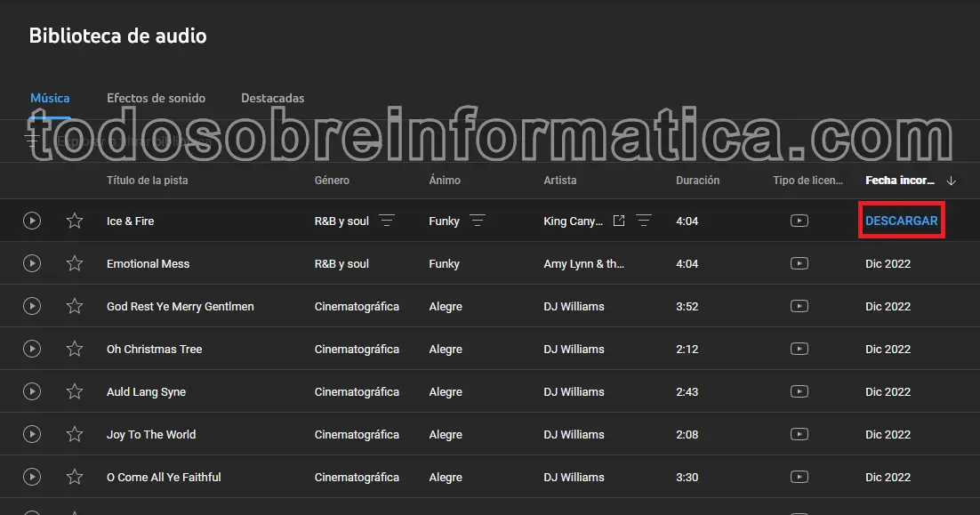
Task: Filter by artist King Canyon icon
Action: pyautogui.click(x=644, y=221)
